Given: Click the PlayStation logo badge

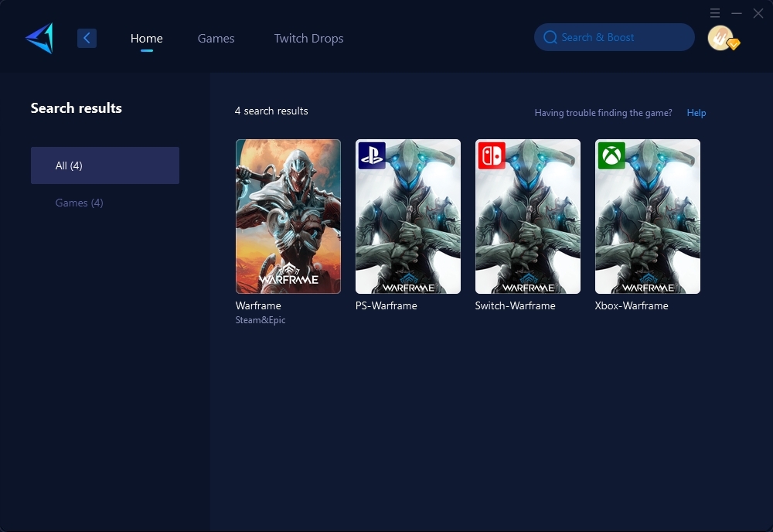Looking at the screenshot, I should coord(372,155).
